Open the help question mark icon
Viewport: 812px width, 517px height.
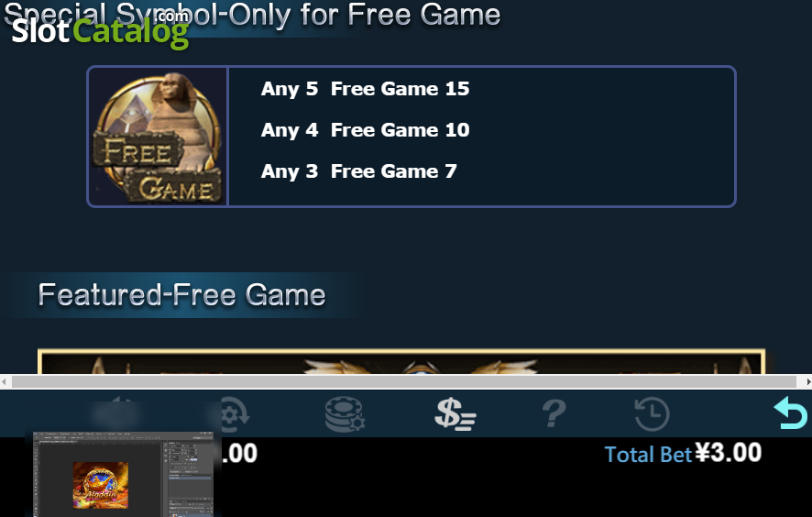[x=554, y=413]
